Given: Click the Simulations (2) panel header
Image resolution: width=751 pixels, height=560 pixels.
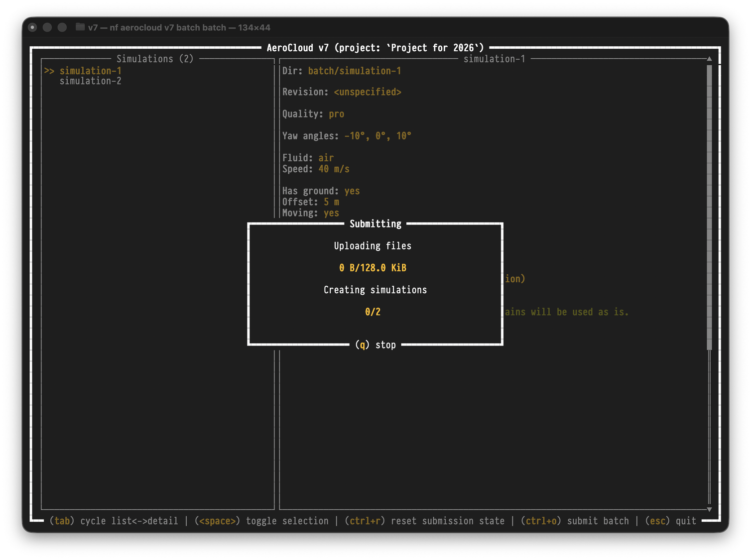Looking at the screenshot, I should click(155, 59).
